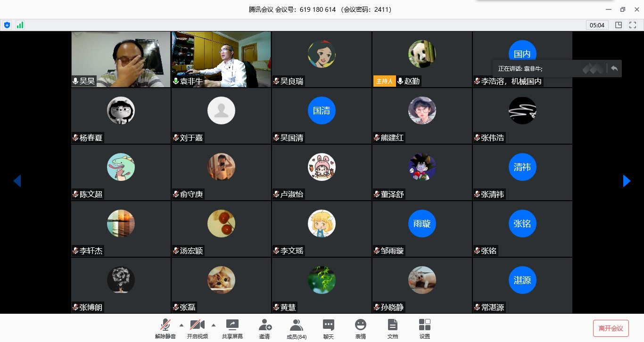The width and height of the screenshot is (644, 342).
Task: Click the name label 董泽舒
Action: (392, 194)
